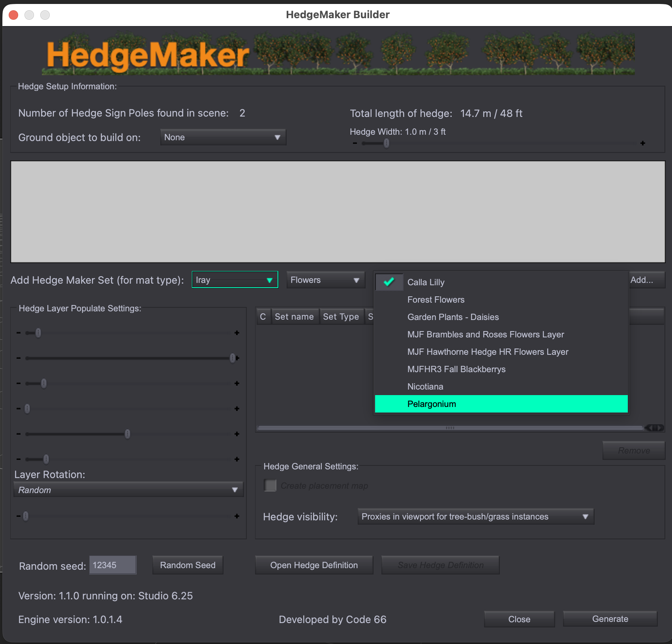Viewport: 672px width, 644px height.
Task: Click 'Total length of hedge' value 14.7 m / 48 ft
Action: click(x=491, y=113)
